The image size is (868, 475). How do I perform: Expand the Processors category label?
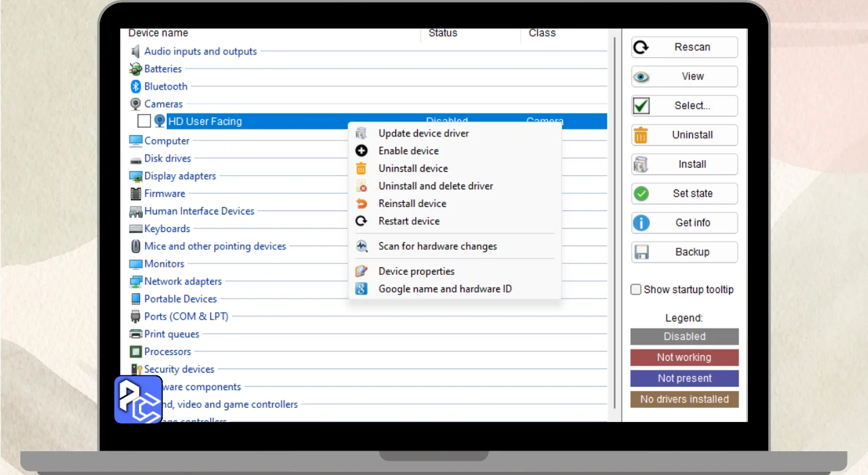click(167, 351)
